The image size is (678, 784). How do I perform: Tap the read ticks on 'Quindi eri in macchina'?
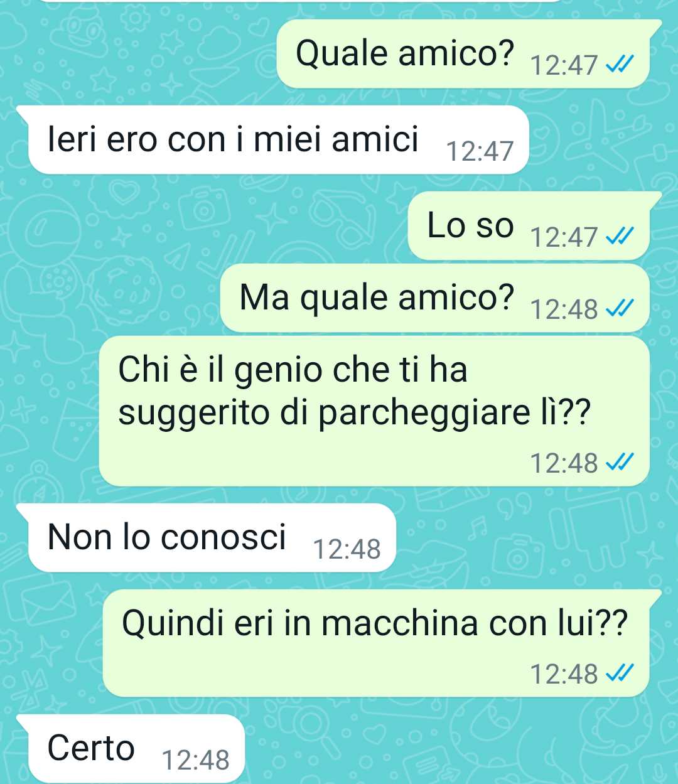pyautogui.click(x=620, y=674)
